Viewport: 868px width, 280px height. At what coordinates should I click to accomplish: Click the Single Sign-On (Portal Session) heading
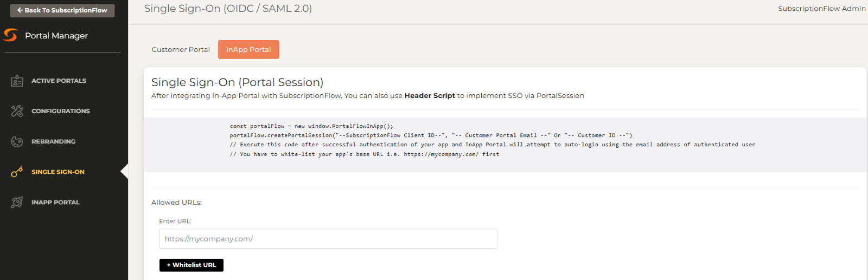pos(237,82)
